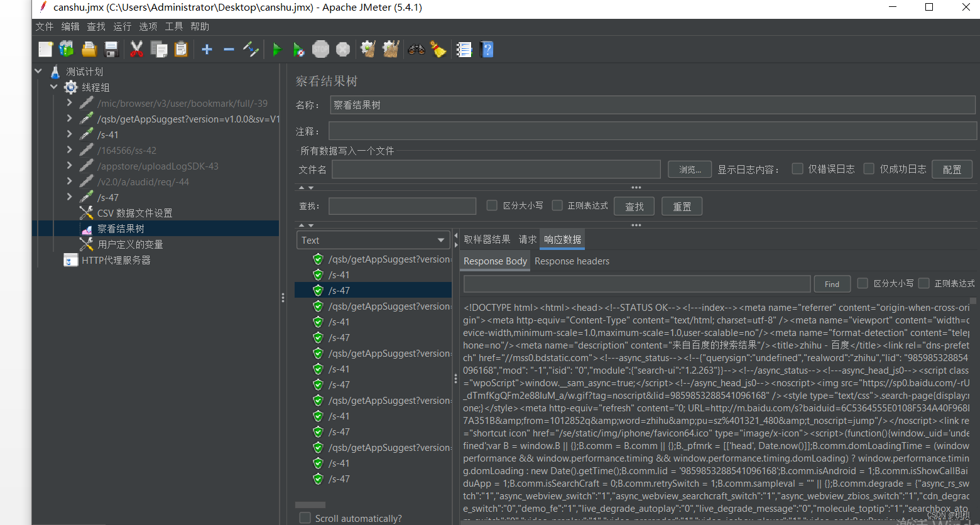This screenshot has width=980, height=525.
Task: Expand the /s-41 sampler tree node
Action: (x=70, y=134)
